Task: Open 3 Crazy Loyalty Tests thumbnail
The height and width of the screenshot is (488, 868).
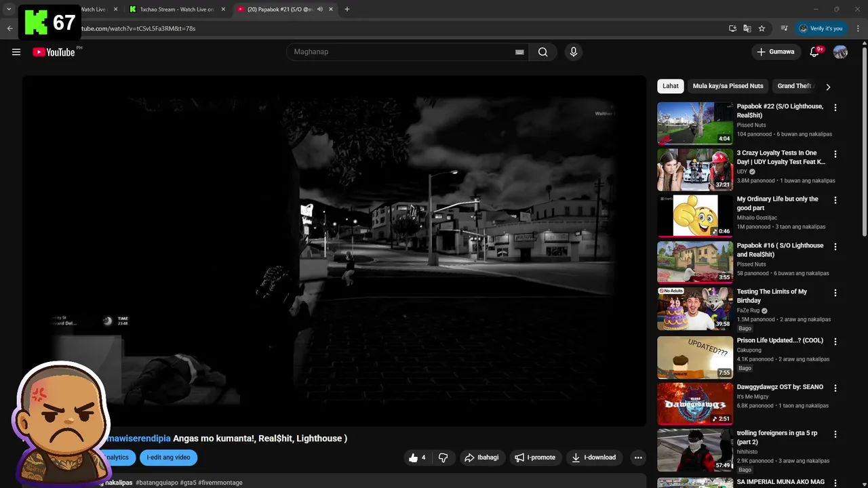Action: 695,169
